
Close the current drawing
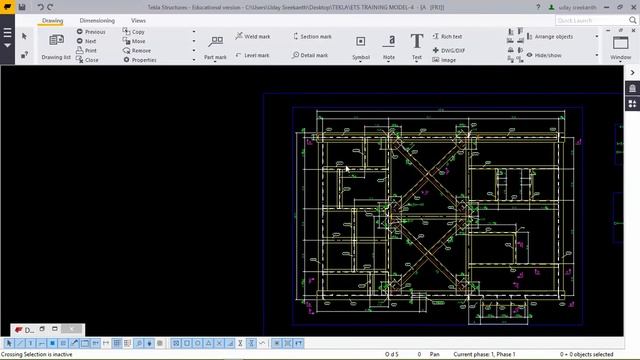click(87, 60)
